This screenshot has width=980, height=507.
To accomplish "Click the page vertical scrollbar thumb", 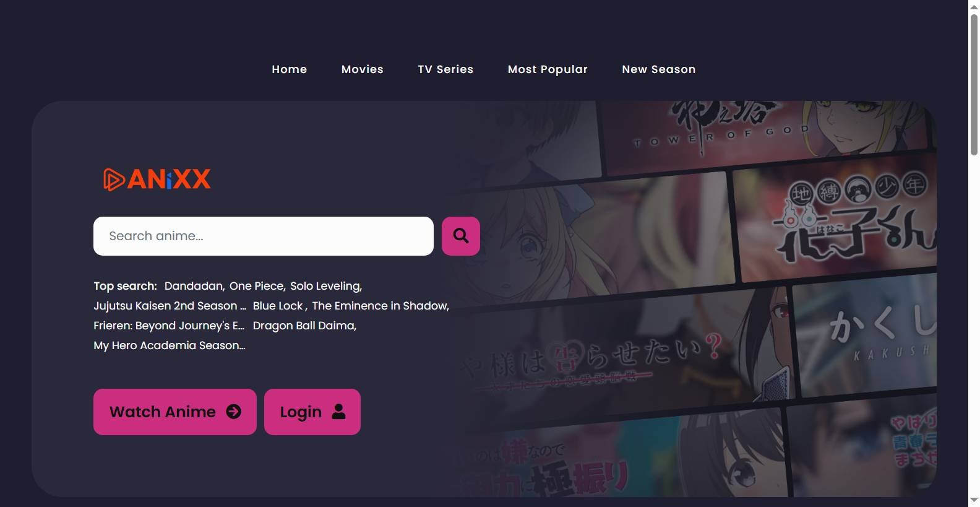I will (974, 84).
